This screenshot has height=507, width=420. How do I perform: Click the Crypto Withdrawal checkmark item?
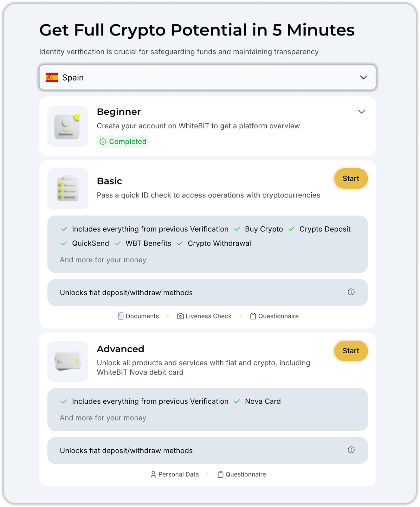tap(219, 243)
